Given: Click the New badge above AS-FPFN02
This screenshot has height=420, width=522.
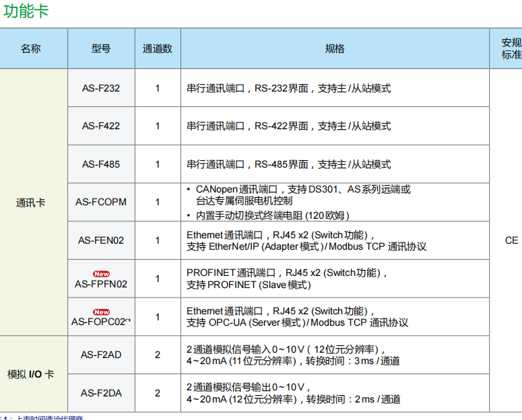Looking at the screenshot, I should coord(101,274).
